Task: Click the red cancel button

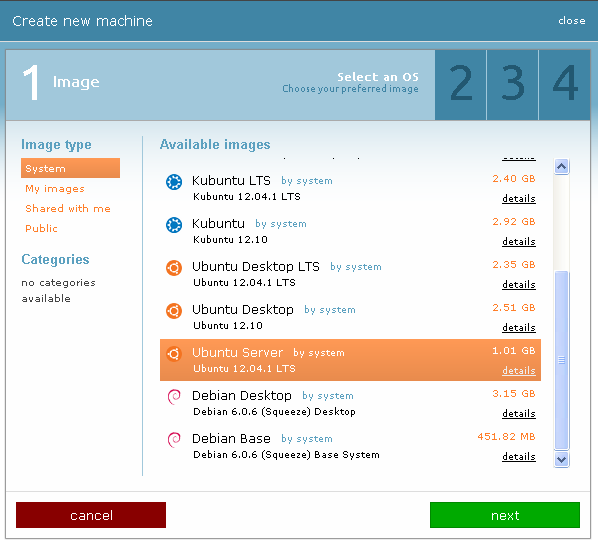Action: [x=91, y=515]
